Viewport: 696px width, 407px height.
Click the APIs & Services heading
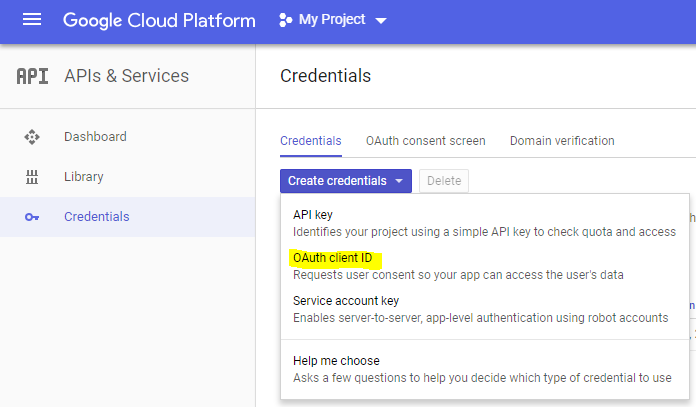pos(127,76)
